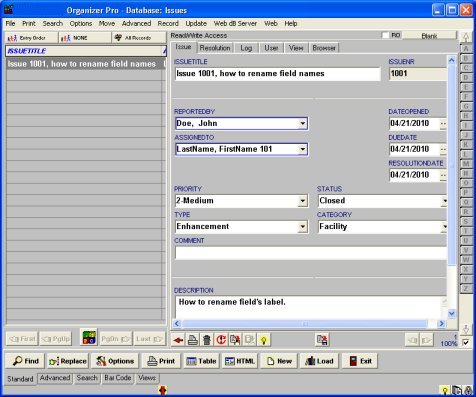Open the Advanced menu
476x397 pixels.
point(136,24)
